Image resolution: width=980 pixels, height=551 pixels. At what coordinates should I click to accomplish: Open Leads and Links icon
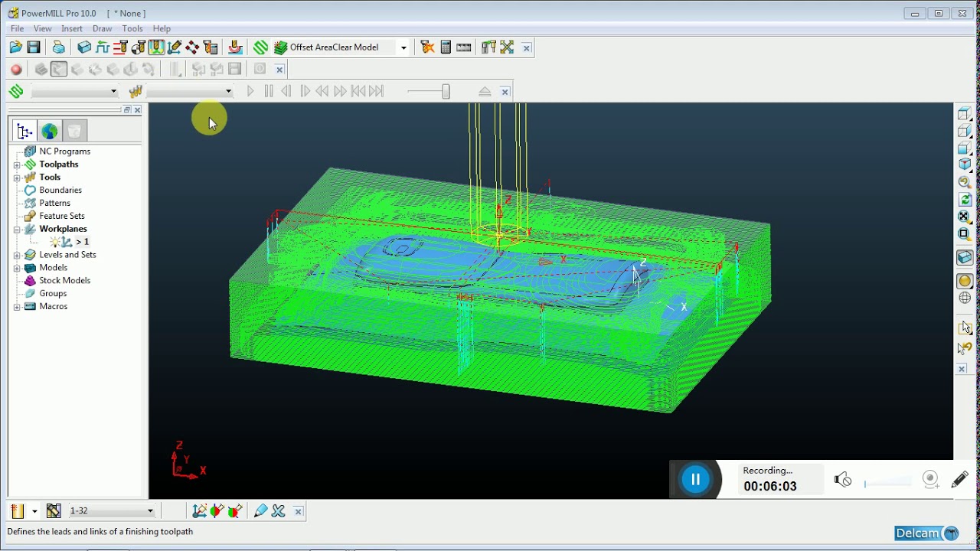(x=156, y=47)
